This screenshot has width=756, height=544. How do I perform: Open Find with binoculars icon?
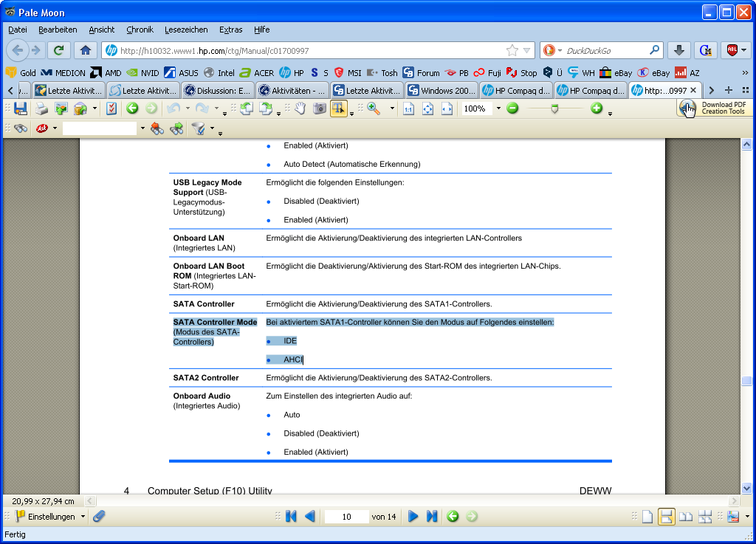pos(21,128)
